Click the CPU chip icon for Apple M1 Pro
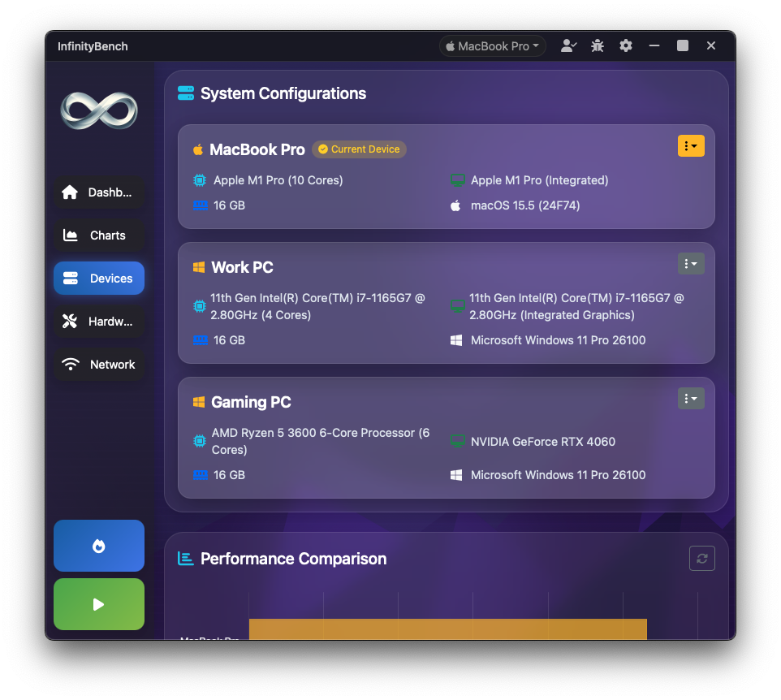Viewport: 781px width, 700px height. coord(200,180)
